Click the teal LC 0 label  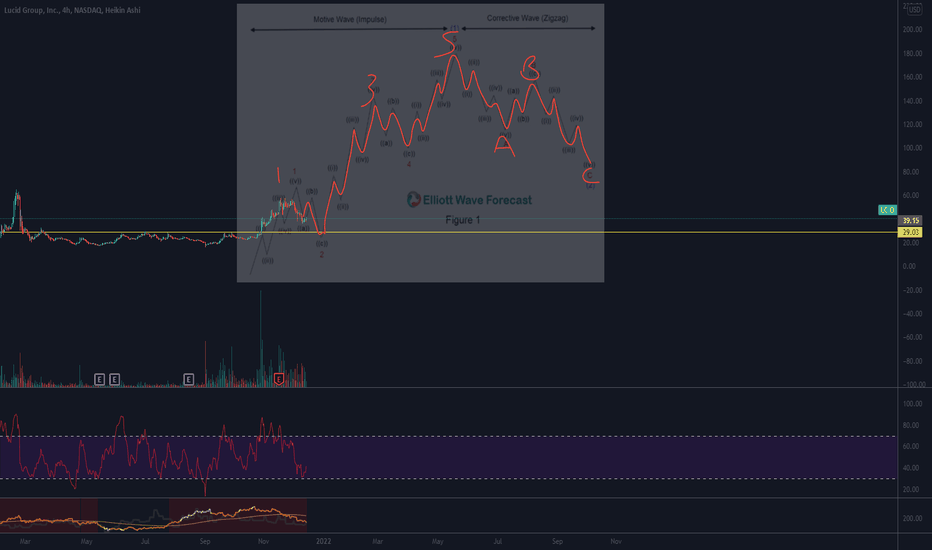pos(887,210)
